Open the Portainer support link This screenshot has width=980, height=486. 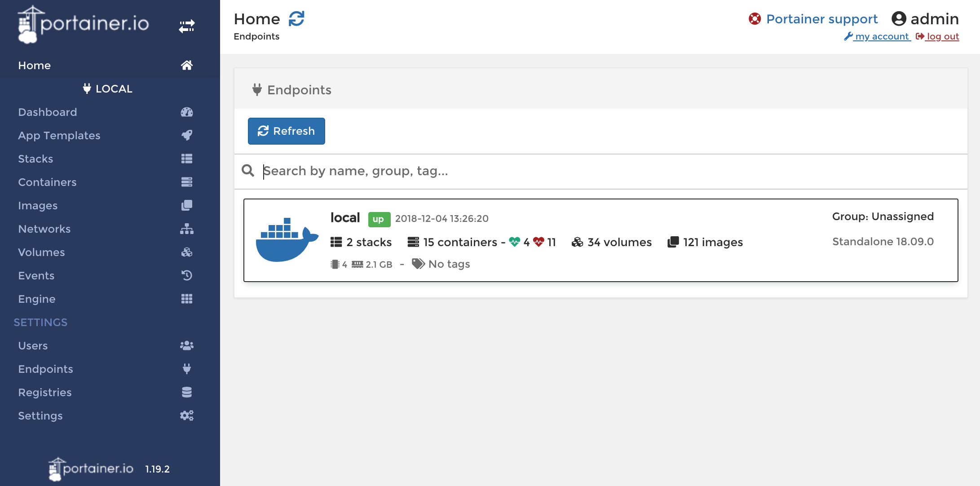[821, 19]
